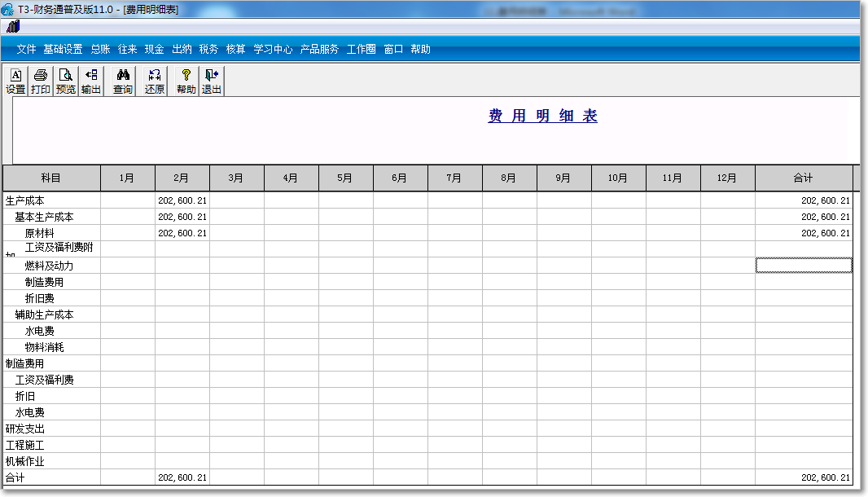Click the 输出 (Export) toolbar icon
Image resolution: width=868 pixels, height=497 pixels.
point(91,81)
